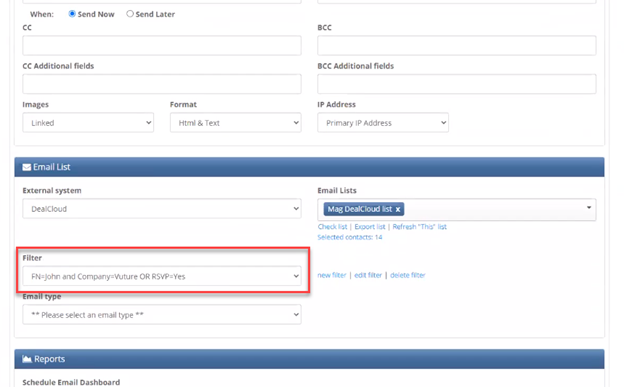Screen dimensions: 624x387
Task: Focus the CC Additional fields box
Action: coord(162,84)
